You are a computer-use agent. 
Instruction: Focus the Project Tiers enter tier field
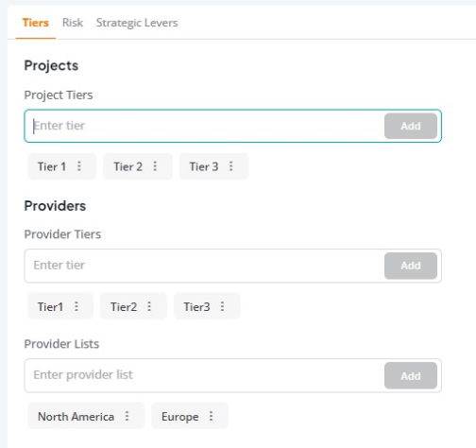tap(205, 126)
